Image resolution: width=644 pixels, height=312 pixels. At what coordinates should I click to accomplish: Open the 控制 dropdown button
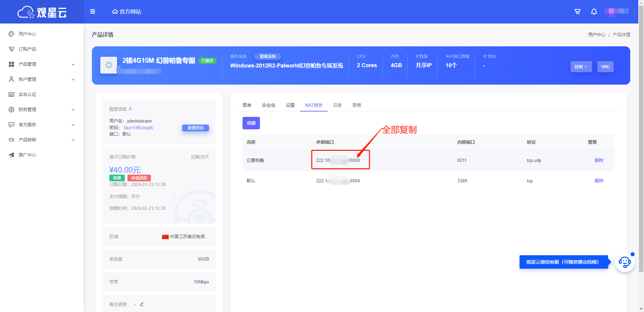[x=581, y=67]
